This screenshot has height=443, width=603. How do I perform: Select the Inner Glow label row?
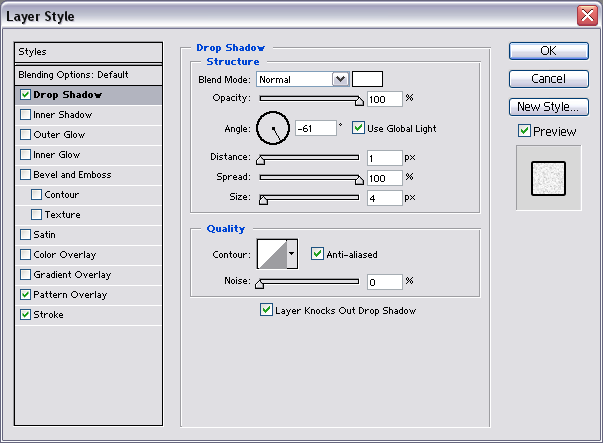point(88,155)
